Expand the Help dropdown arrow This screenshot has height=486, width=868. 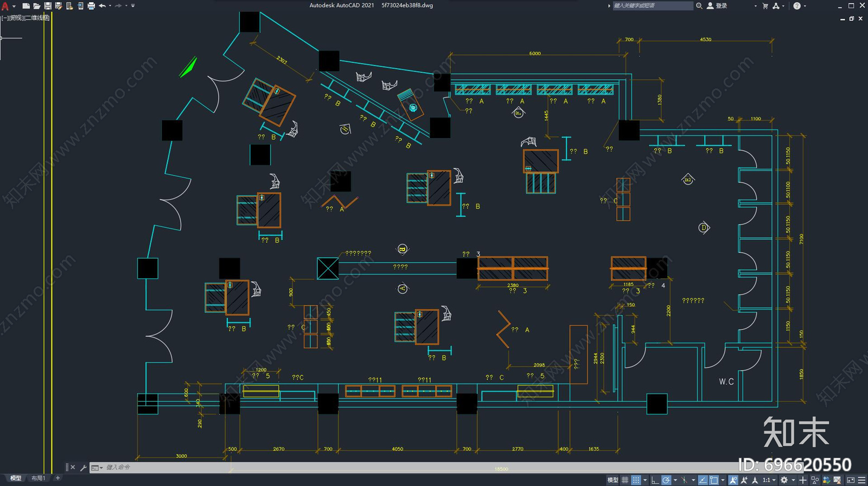(x=805, y=6)
